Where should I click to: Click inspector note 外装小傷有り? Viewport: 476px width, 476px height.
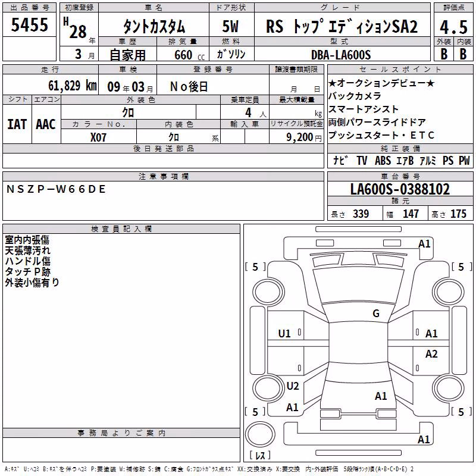[32, 282]
